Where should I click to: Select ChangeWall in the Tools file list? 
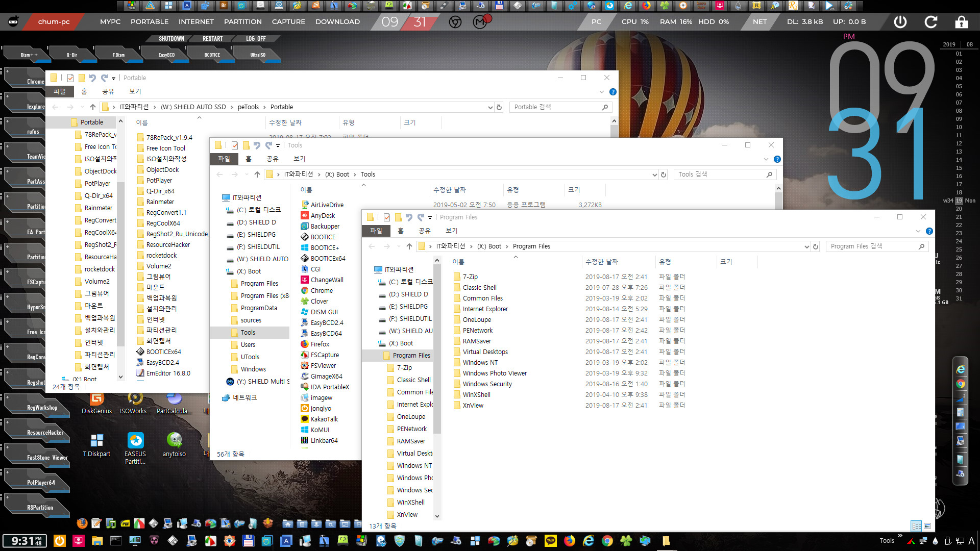point(322,280)
